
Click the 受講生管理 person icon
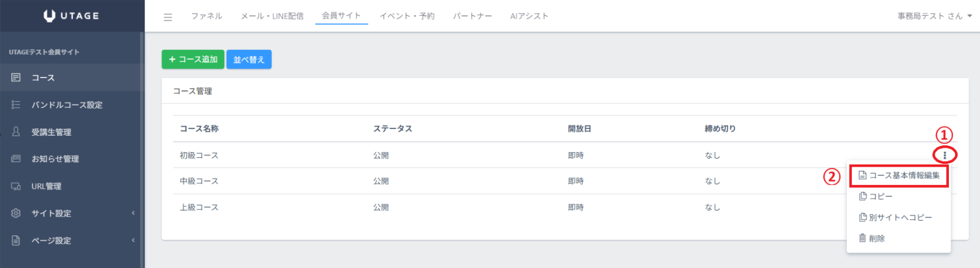click(x=16, y=132)
